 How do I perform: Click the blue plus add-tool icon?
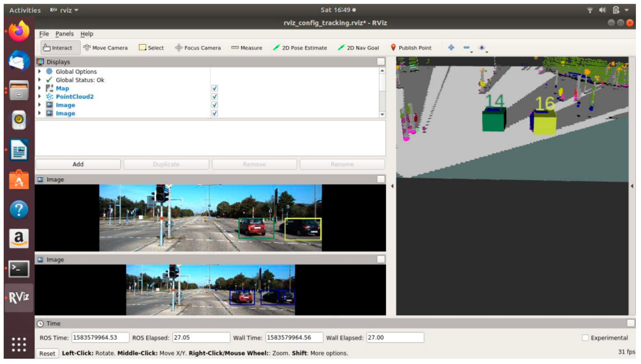(x=451, y=47)
